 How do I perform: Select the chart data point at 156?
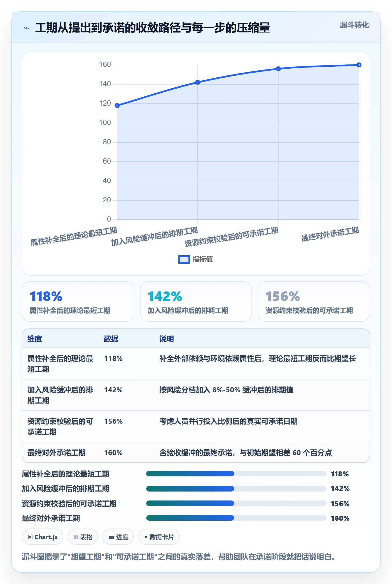[x=278, y=69]
